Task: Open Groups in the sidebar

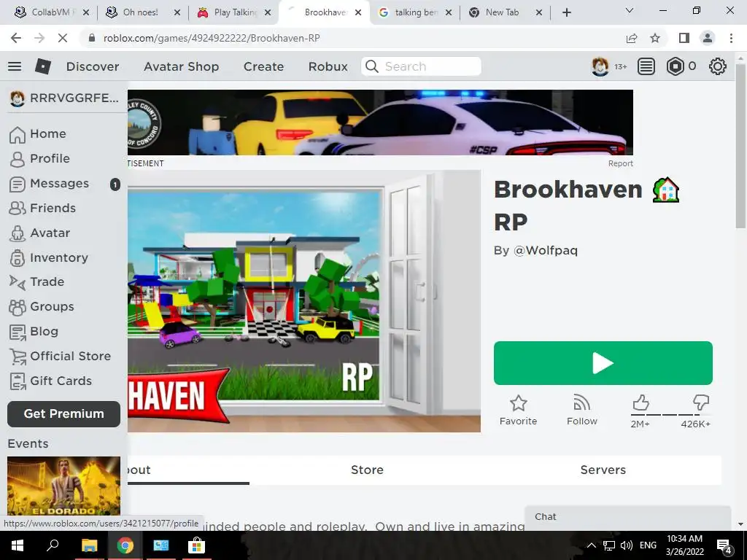Action: tap(42, 307)
